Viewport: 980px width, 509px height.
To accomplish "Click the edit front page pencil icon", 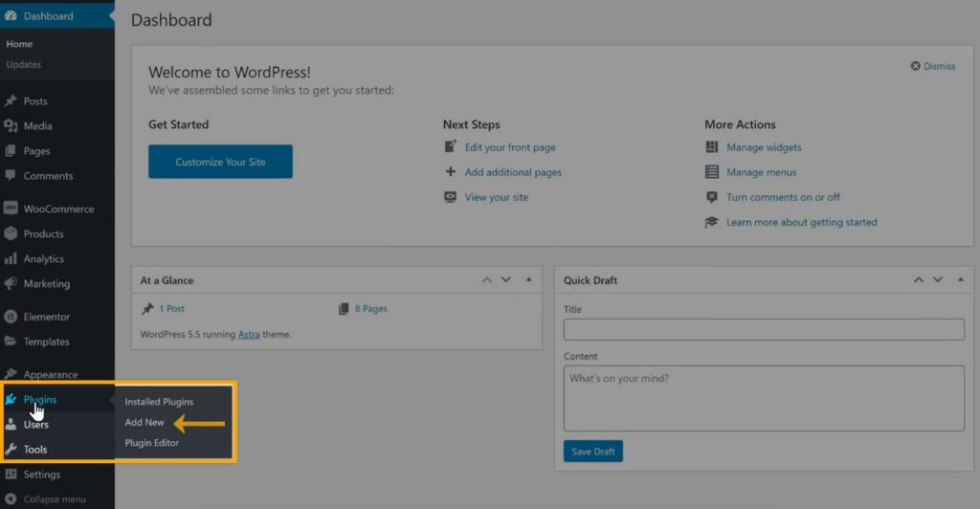I will [x=450, y=146].
